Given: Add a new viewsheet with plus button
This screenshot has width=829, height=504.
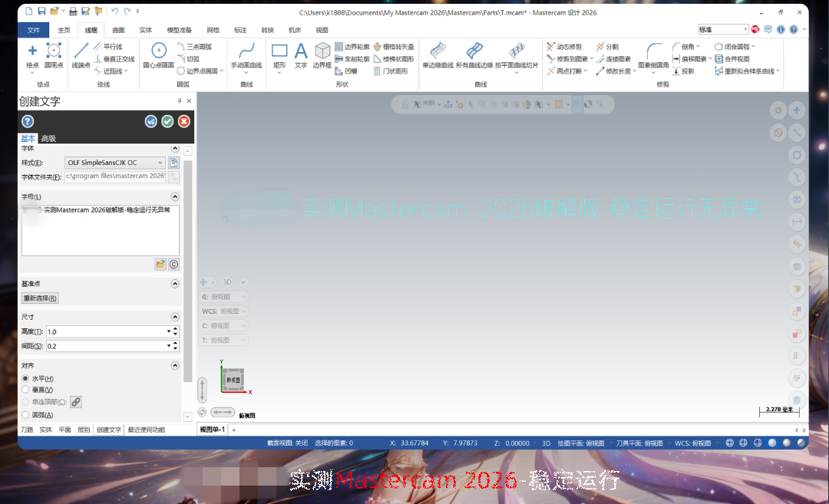Looking at the screenshot, I should coord(234,430).
